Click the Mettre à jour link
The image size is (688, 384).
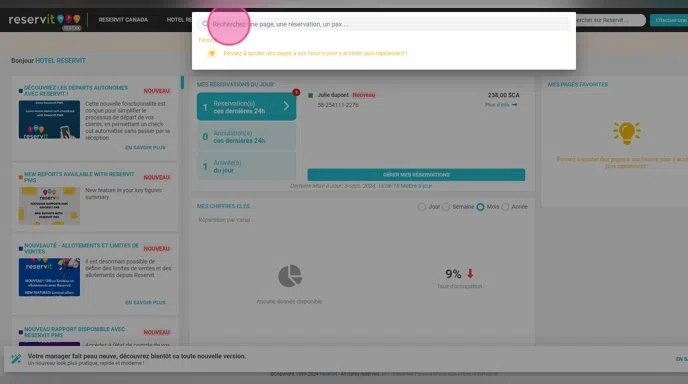416,186
